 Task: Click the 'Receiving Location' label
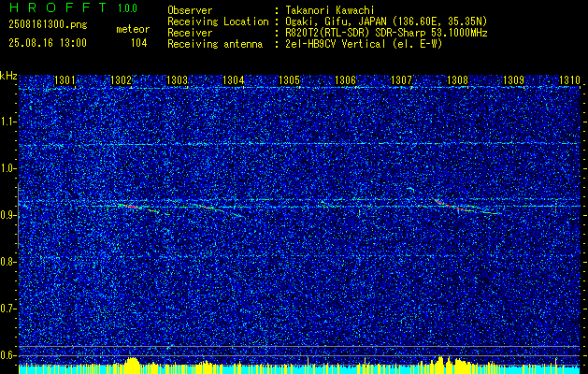point(218,22)
